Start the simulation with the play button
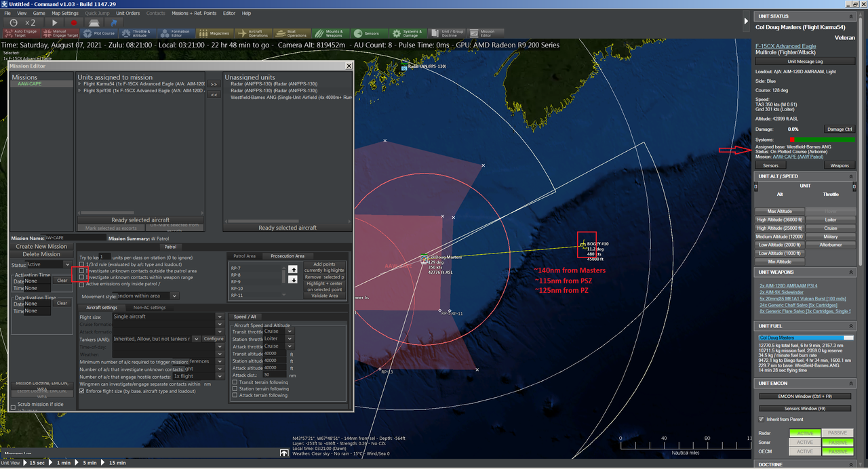Screen dimensions: 868x469 [x=55, y=22]
